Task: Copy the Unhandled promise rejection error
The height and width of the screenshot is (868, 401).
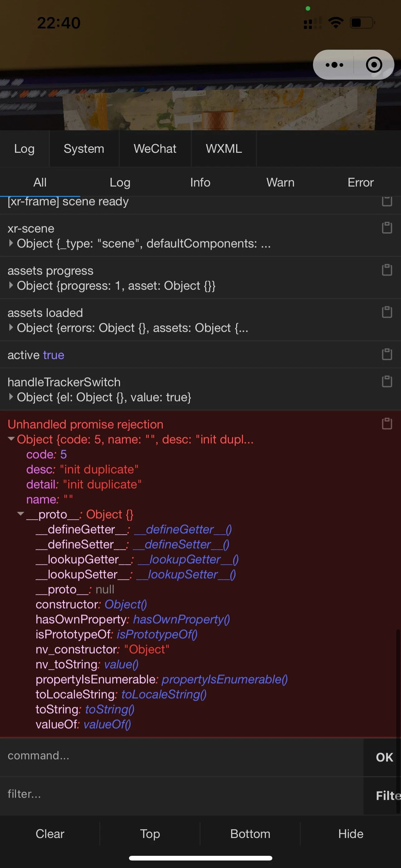Action: (387, 424)
